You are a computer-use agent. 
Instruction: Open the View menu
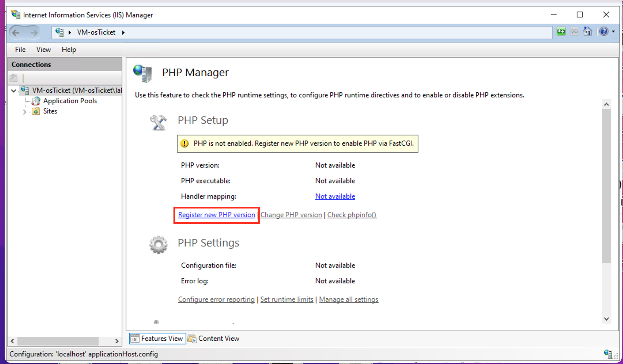[44, 50]
